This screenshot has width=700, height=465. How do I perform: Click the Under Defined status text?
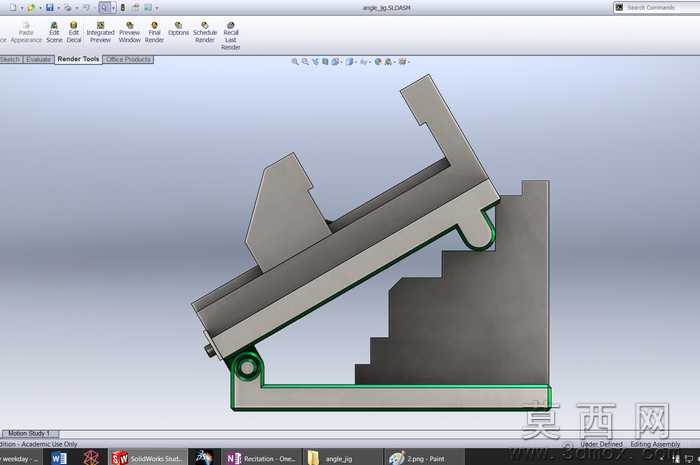point(601,444)
